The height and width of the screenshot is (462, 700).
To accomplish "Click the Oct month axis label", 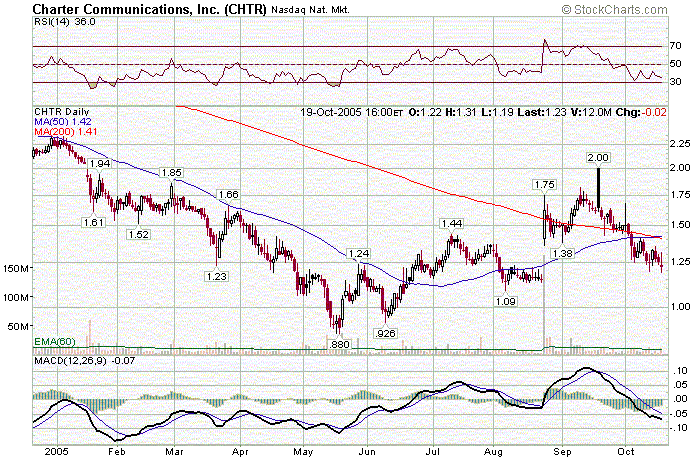I will [626, 452].
